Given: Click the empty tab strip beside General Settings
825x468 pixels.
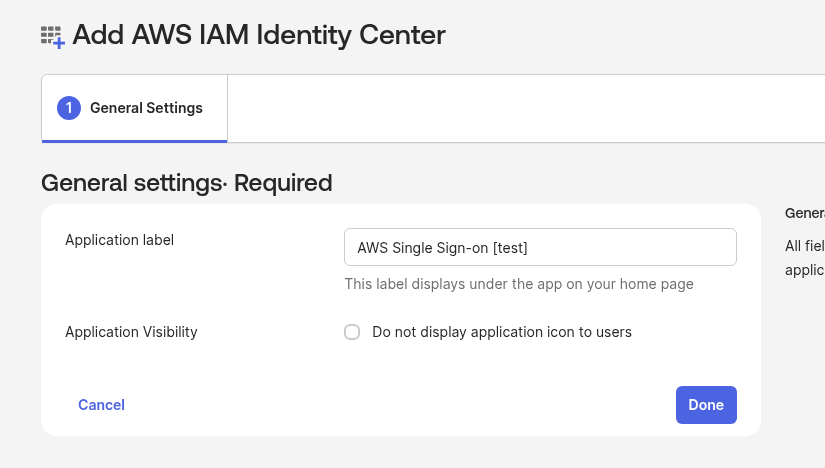Looking at the screenshot, I should point(520,108).
